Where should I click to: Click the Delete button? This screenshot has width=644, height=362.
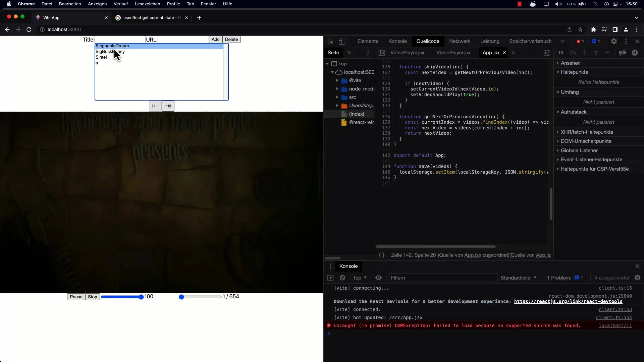(231, 40)
